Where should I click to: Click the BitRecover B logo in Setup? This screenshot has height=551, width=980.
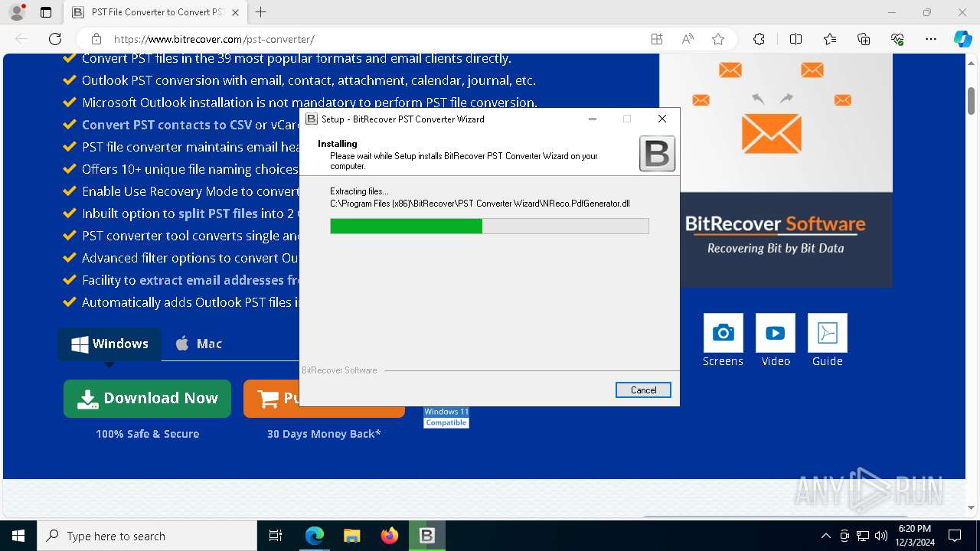[657, 153]
